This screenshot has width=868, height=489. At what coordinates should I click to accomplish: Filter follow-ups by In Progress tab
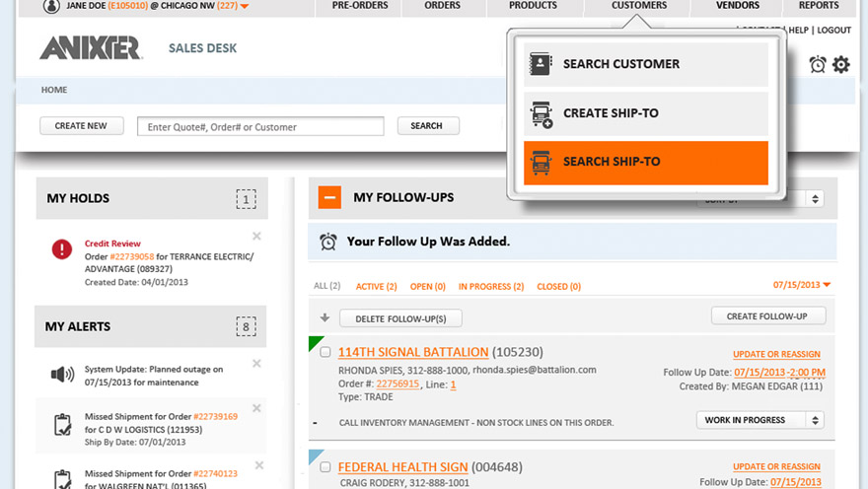pyautogui.click(x=490, y=287)
